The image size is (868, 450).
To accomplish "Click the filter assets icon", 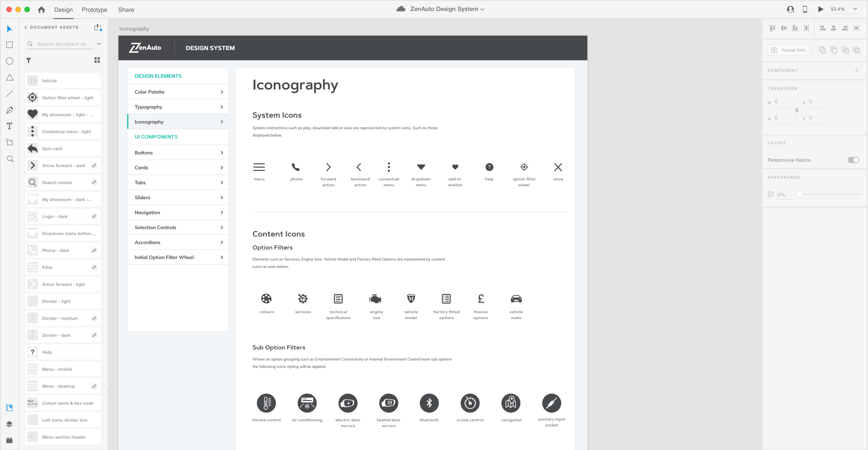I will coord(29,60).
